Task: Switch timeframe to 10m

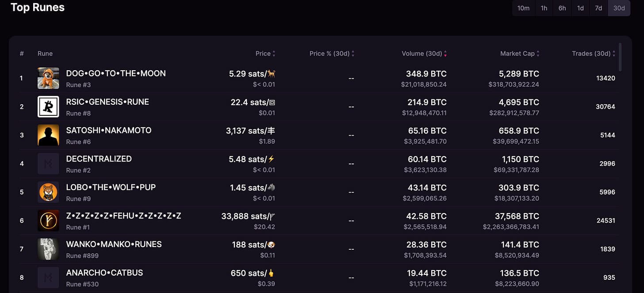Action: pyautogui.click(x=523, y=8)
